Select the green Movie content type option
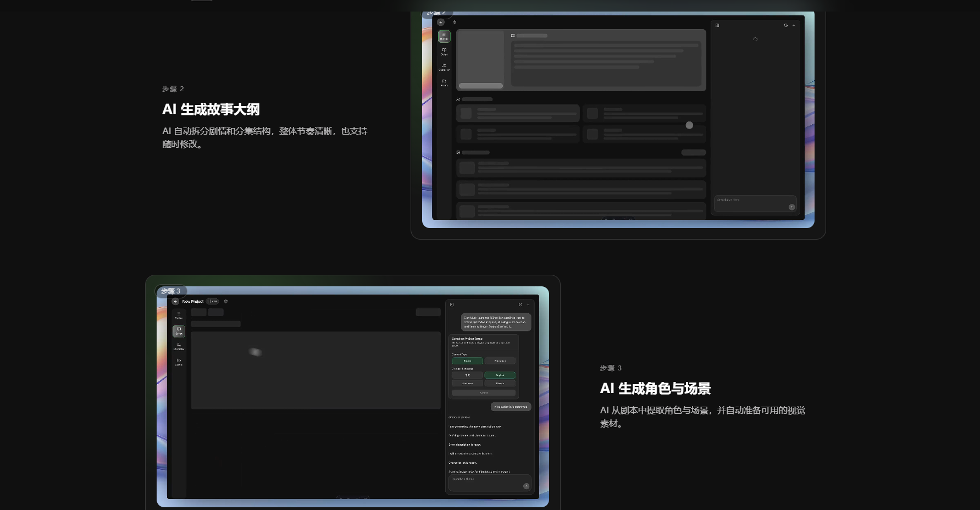 click(x=467, y=361)
